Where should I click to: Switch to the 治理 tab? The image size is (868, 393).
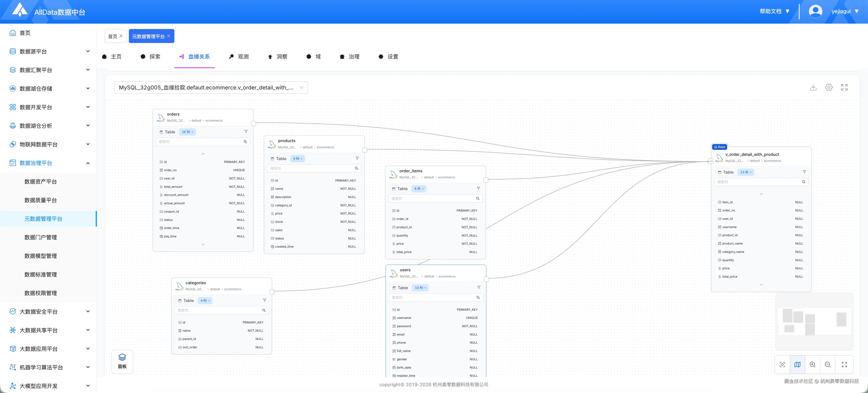pyautogui.click(x=349, y=57)
